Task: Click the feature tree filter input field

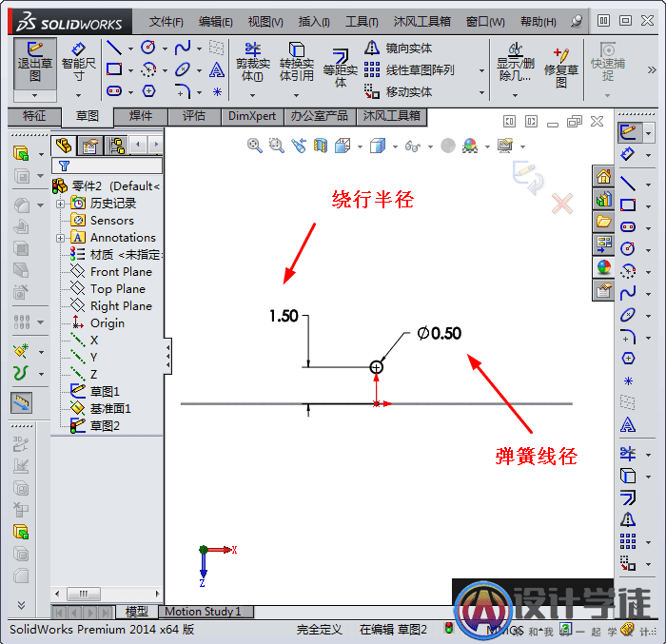Action: tap(107, 166)
